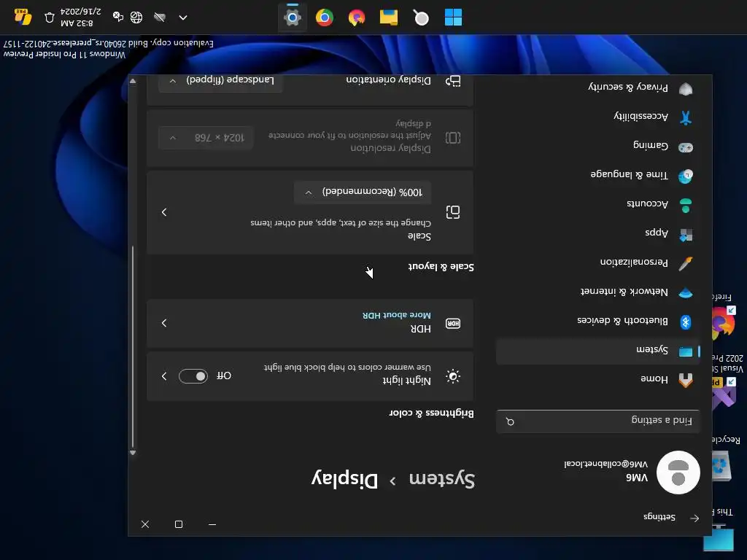Minimize the Settings window
Screen dimensions: 747x560
point(212,524)
